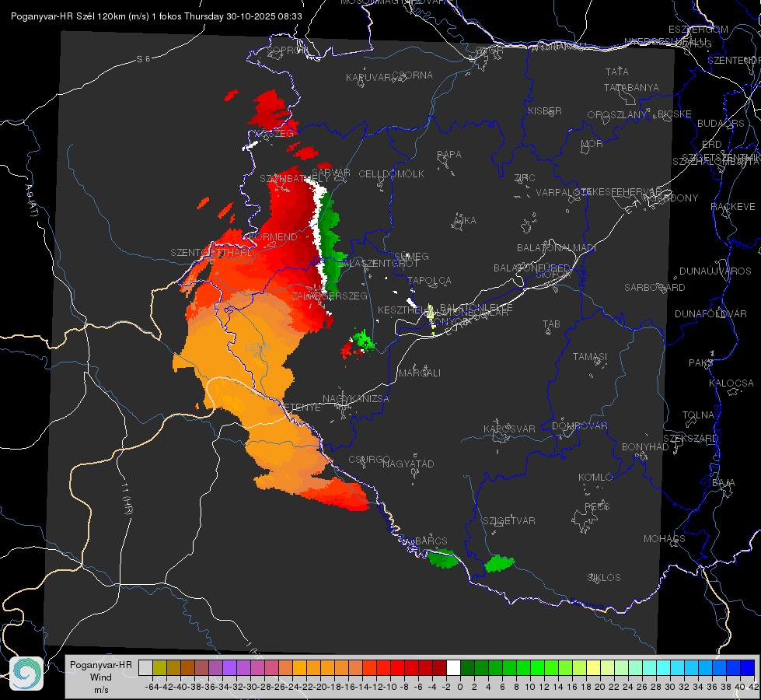Click the PECS city label

click(596, 506)
